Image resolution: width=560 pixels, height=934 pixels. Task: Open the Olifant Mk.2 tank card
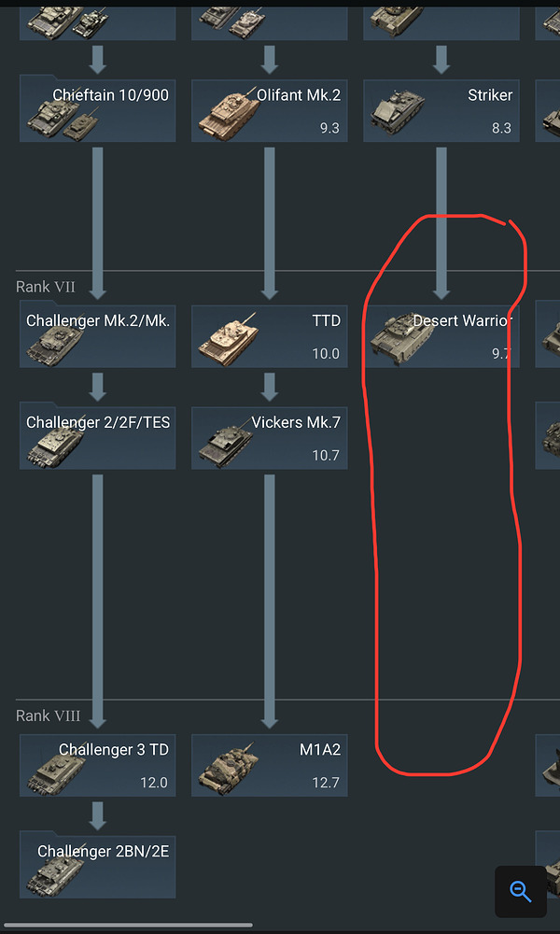[x=270, y=111]
